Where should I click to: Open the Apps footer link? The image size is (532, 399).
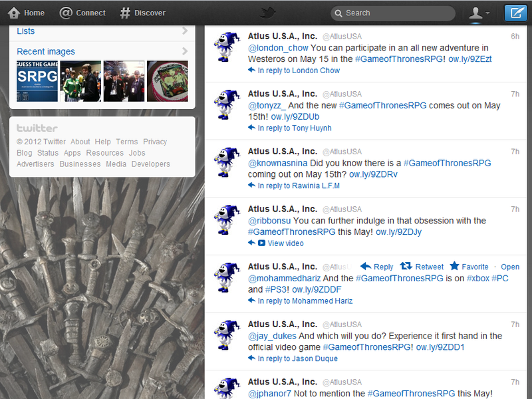point(72,153)
